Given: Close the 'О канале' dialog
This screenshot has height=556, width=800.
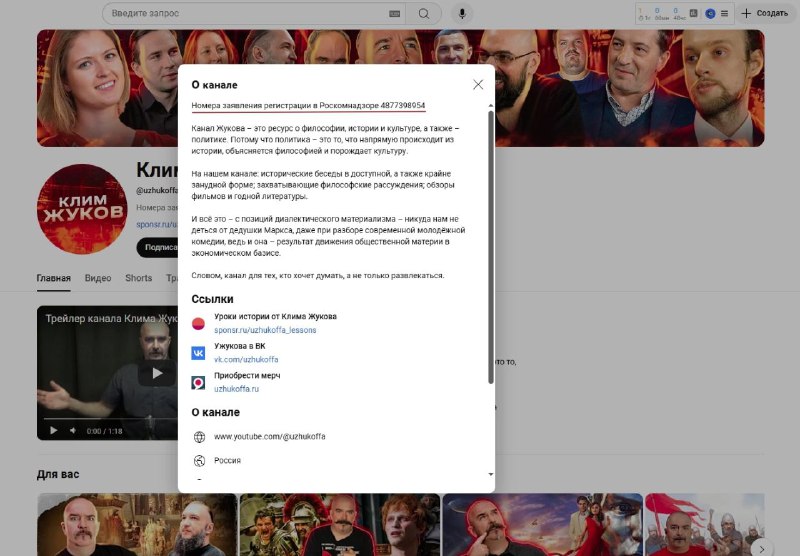Looking at the screenshot, I should coord(478,85).
